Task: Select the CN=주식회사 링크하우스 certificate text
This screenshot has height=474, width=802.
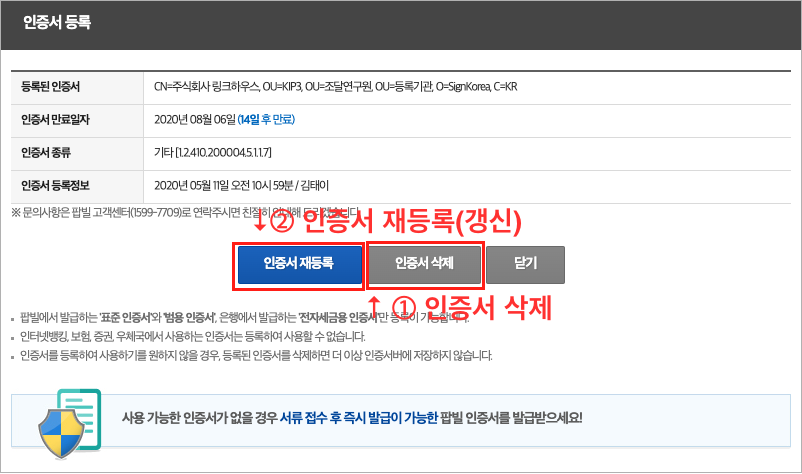Action: pos(336,86)
